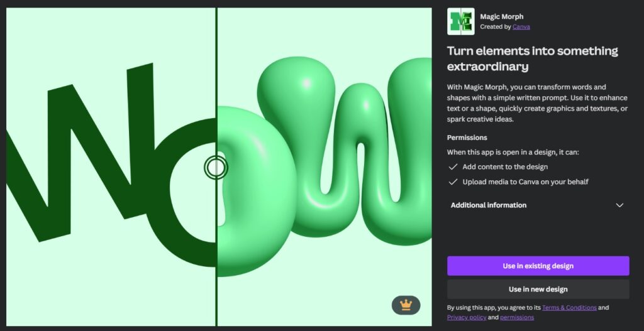Image resolution: width=644 pixels, height=331 pixels.
Task: Click the crown premium badge icon
Action: (406, 305)
